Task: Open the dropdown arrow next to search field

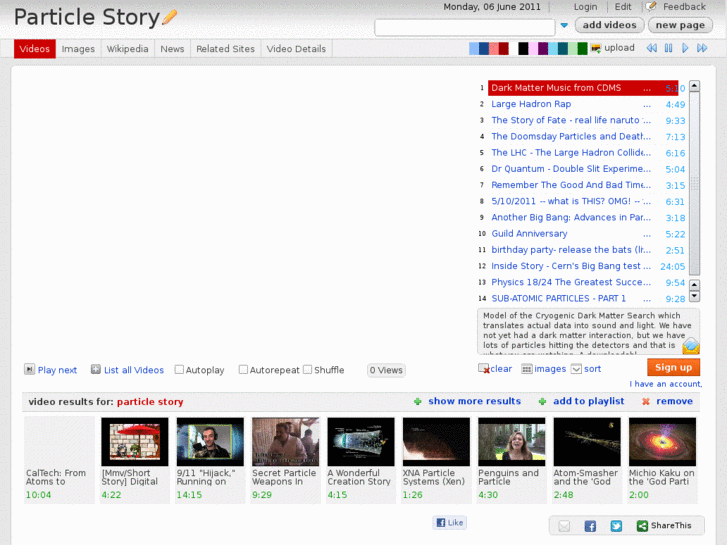Action: tap(564, 26)
